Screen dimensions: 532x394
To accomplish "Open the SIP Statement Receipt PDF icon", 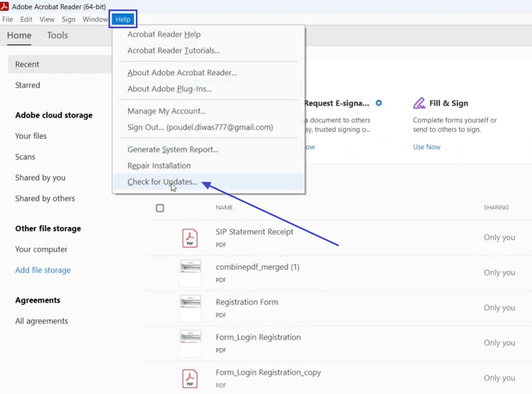I will click(x=190, y=238).
